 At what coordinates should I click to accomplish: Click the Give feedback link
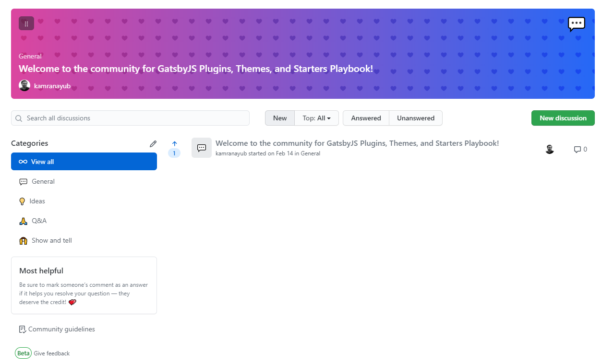click(x=52, y=353)
